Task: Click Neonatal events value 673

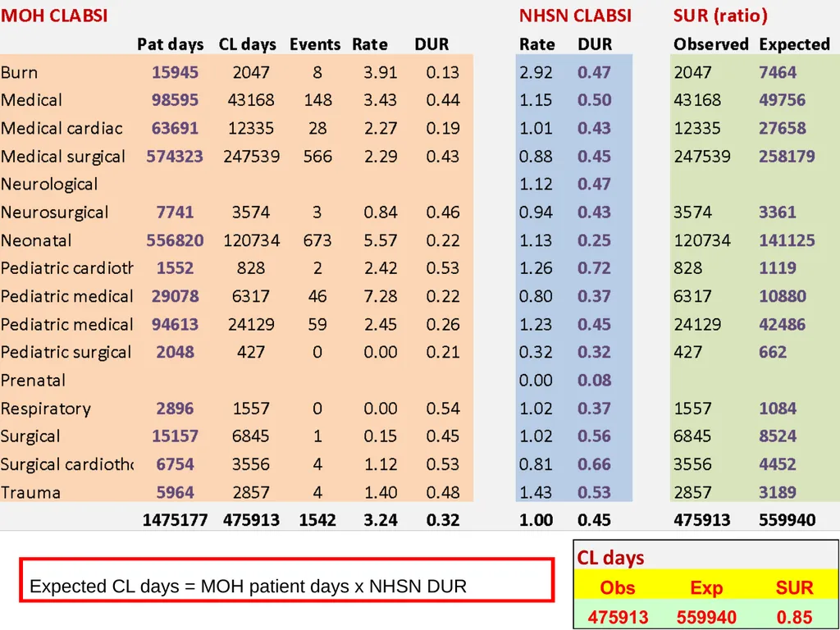Action: [x=317, y=240]
